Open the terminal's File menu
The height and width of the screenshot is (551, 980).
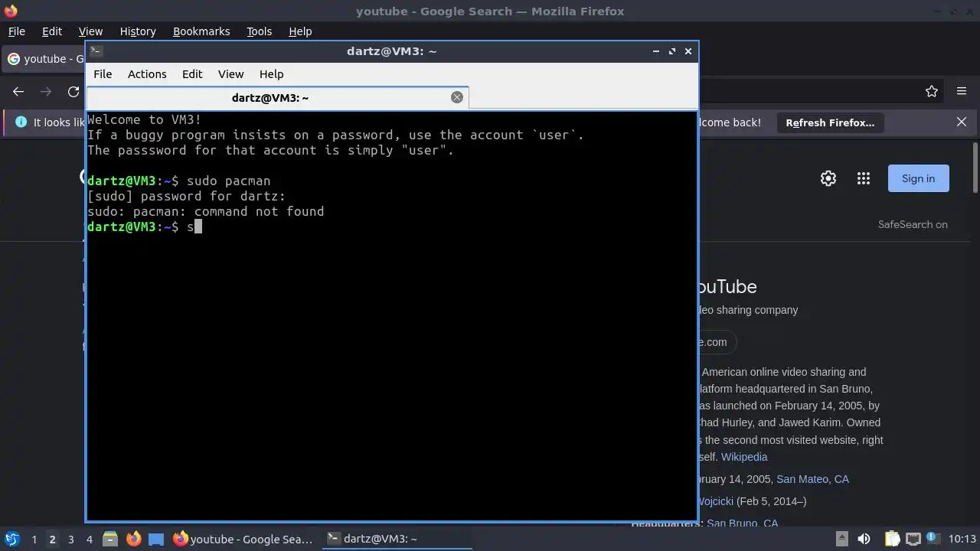coord(103,74)
